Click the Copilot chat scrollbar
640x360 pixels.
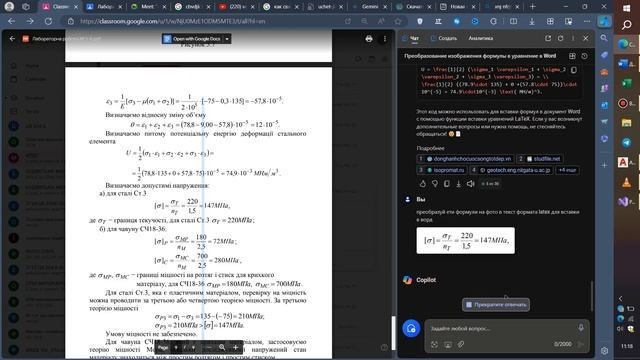[x=591, y=296]
